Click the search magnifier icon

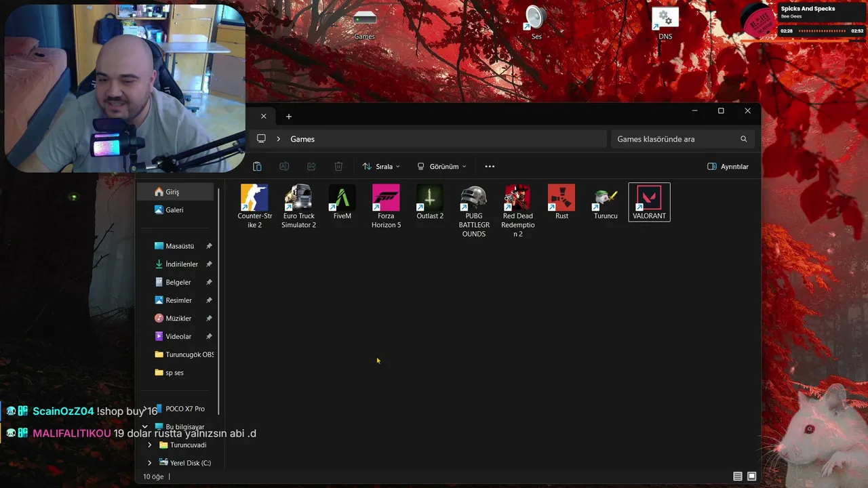point(744,139)
